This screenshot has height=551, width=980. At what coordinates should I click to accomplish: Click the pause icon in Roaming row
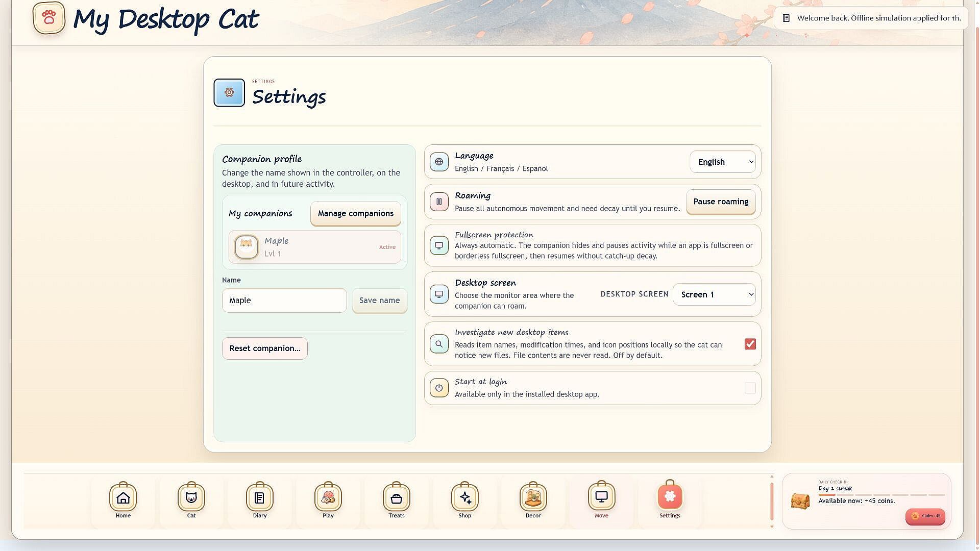(439, 202)
